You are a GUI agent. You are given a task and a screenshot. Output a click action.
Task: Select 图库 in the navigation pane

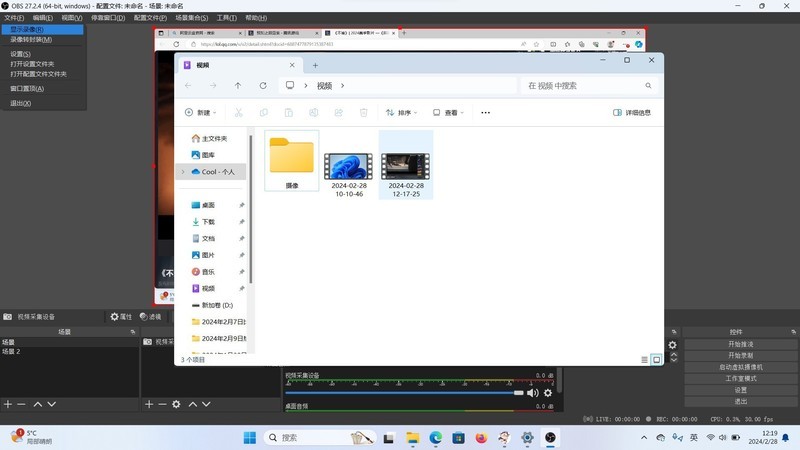(203, 155)
